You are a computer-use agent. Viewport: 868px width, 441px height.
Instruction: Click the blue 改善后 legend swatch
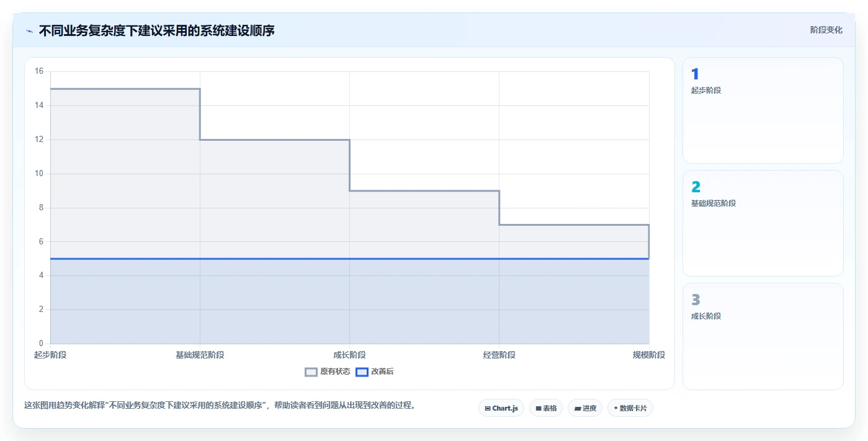click(x=362, y=372)
